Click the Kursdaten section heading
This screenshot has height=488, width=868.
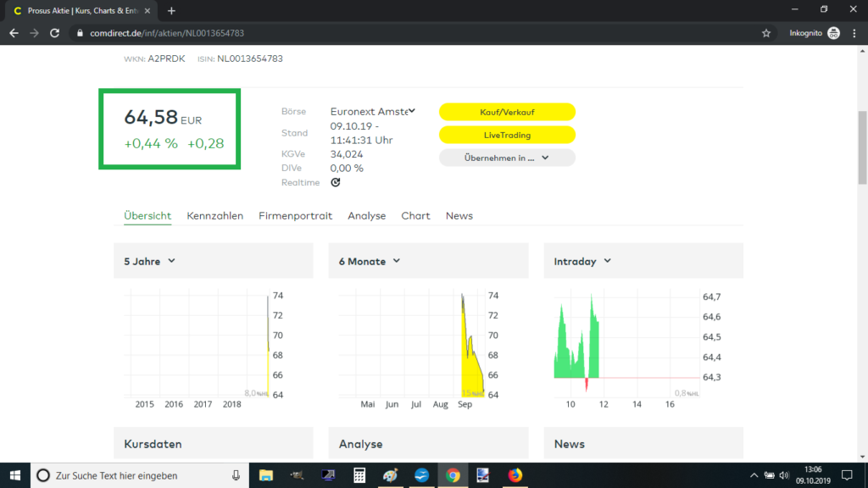[153, 444]
